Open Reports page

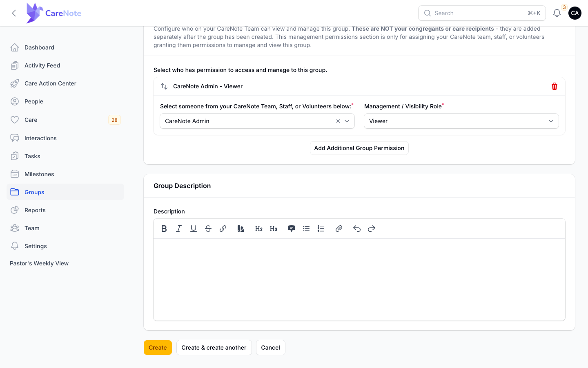coord(65,210)
